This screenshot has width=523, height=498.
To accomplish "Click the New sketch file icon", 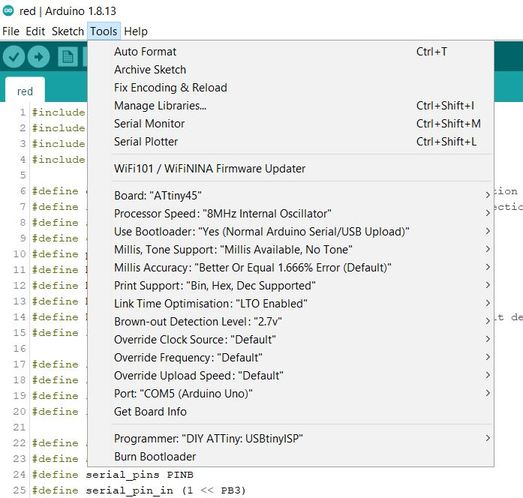I will (x=68, y=57).
